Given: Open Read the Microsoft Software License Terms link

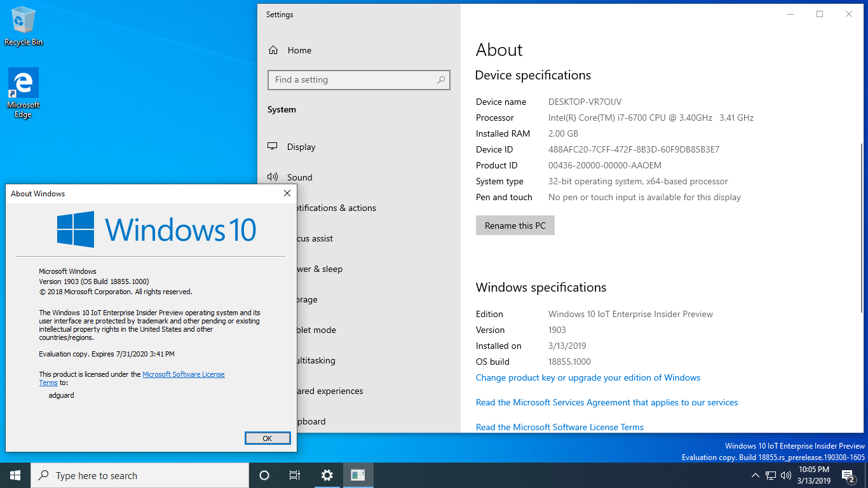Looking at the screenshot, I should tap(560, 427).
